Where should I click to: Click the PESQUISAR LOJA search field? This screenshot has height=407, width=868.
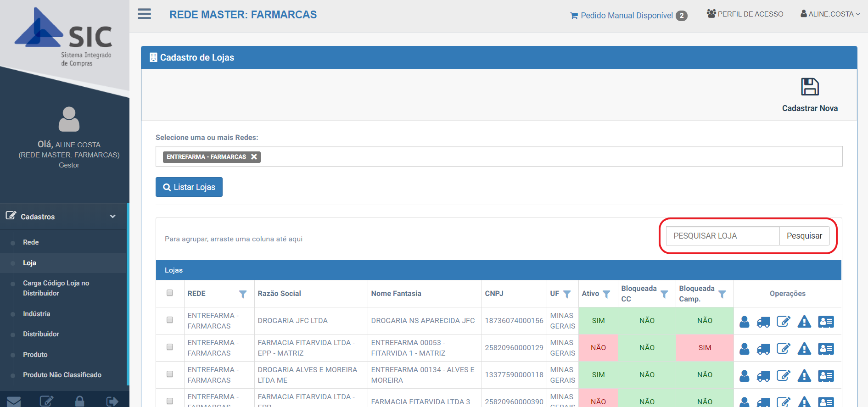click(x=722, y=236)
